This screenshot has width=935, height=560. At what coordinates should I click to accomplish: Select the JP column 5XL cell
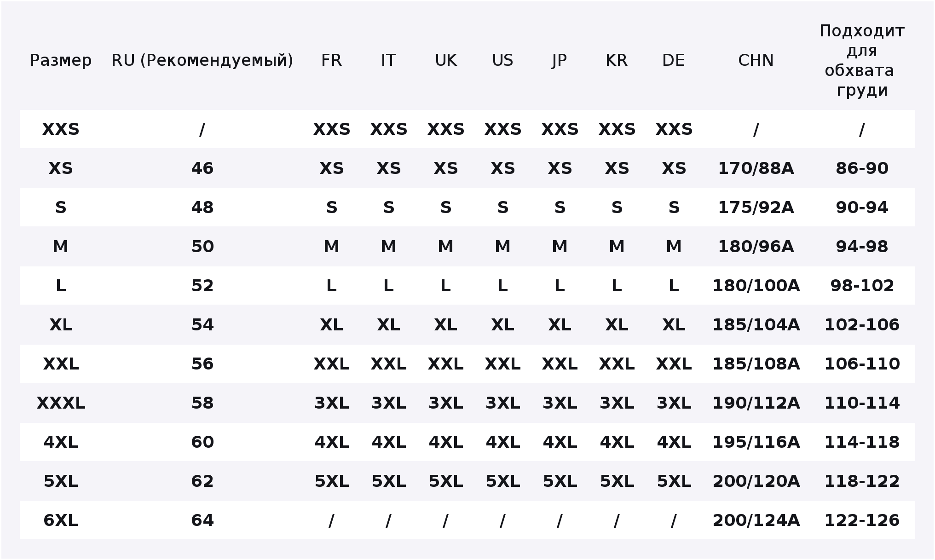coord(560,481)
